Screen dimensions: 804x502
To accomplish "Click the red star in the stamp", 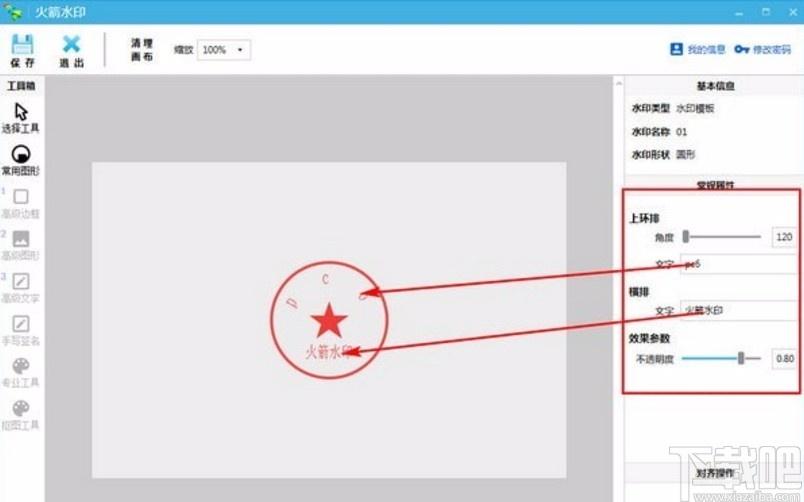I will coord(329,320).
